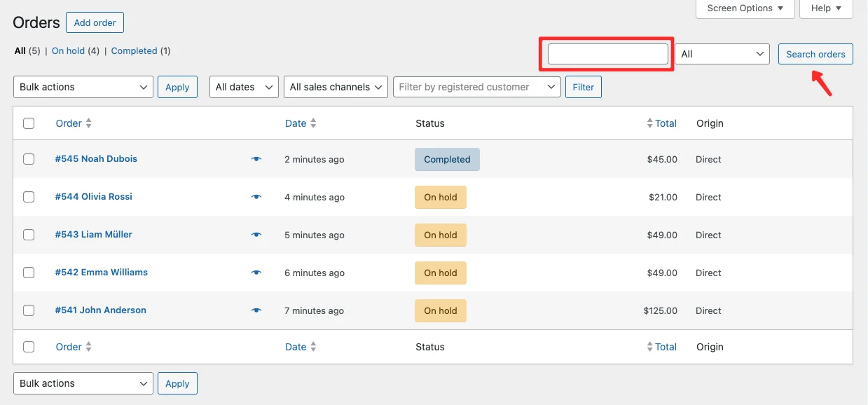Click the bottom Apply button
Viewport: 868px width, 405px height.
tap(177, 383)
